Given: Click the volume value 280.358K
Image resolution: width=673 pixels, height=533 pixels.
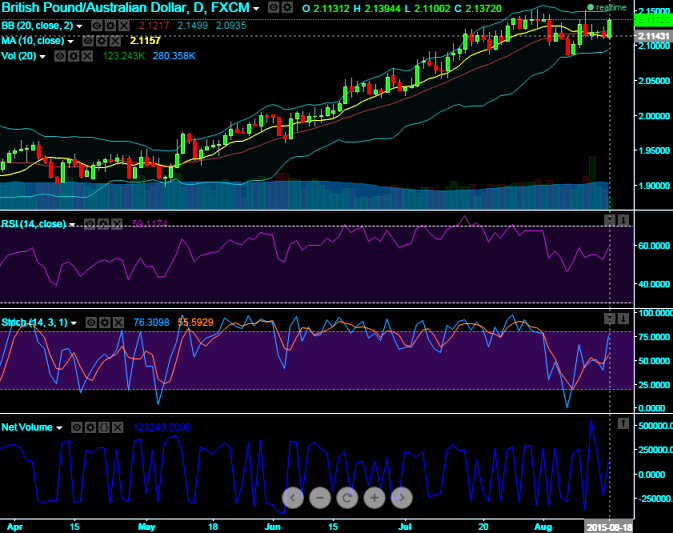Looking at the screenshot, I should click(x=174, y=56).
